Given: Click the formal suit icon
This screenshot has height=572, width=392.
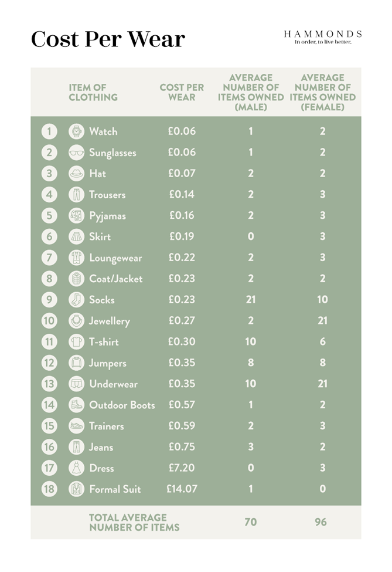Looking at the screenshot, I should click(x=76, y=489).
